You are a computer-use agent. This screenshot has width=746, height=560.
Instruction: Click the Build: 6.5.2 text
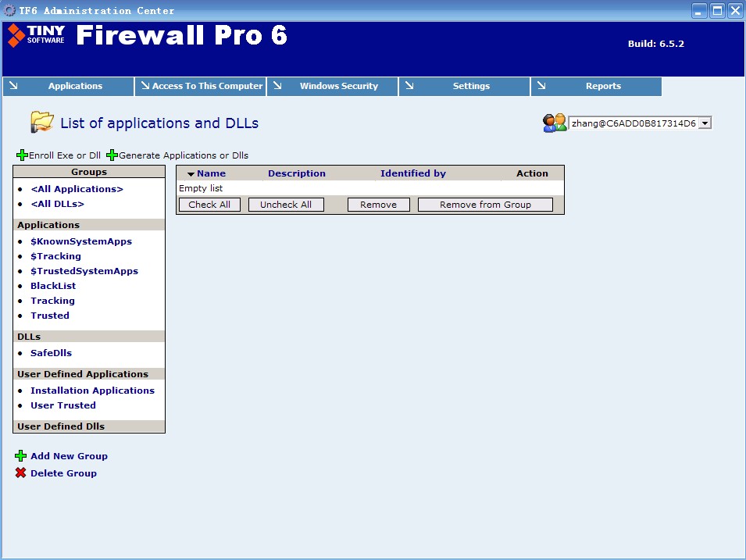tap(656, 44)
